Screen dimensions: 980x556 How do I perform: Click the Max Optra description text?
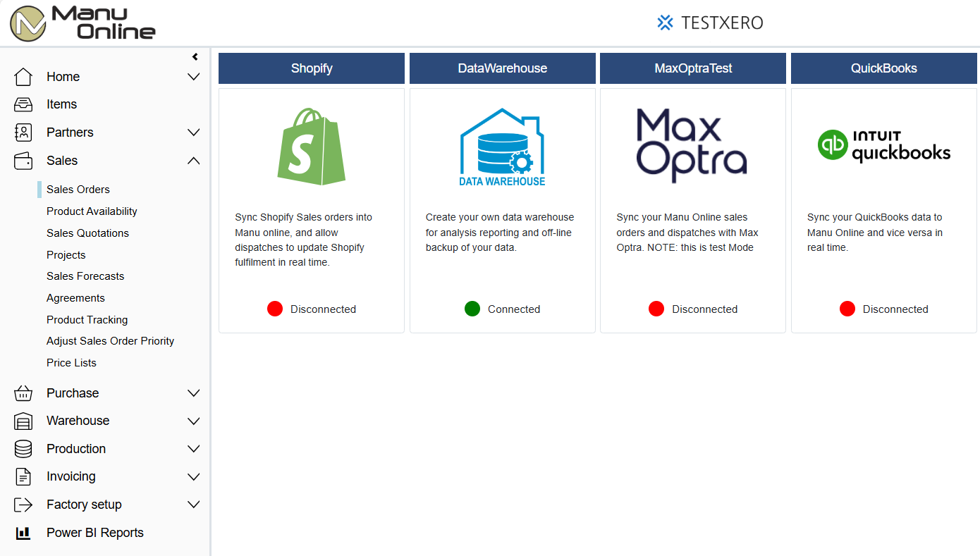pos(687,233)
